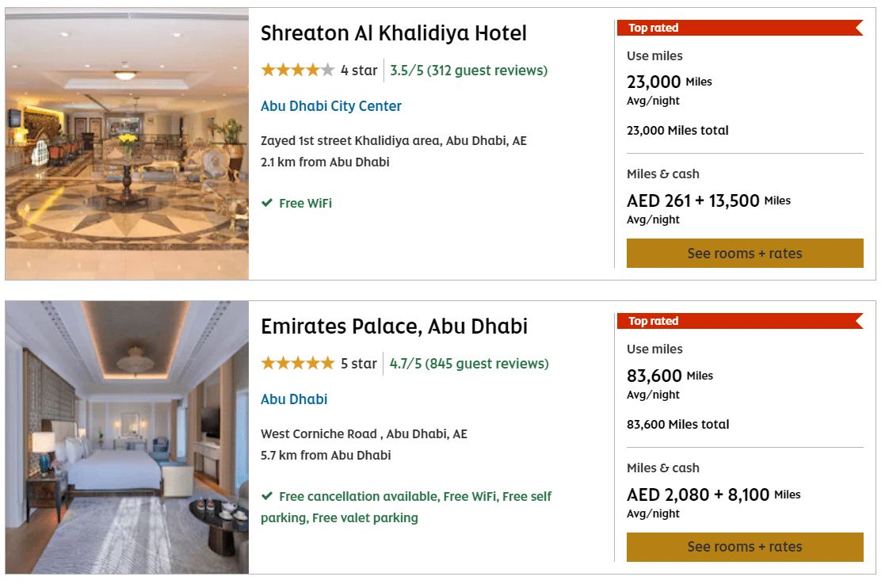This screenshot has width=889, height=588.
Task: Open the Emirates Palace, Abu Dhabi title
Action: (394, 326)
